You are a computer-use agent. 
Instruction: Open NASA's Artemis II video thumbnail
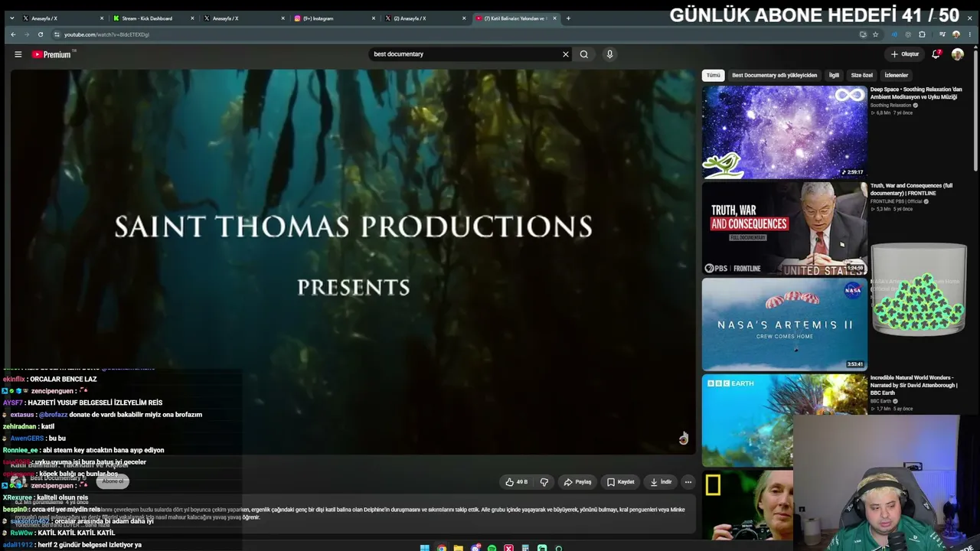785,324
